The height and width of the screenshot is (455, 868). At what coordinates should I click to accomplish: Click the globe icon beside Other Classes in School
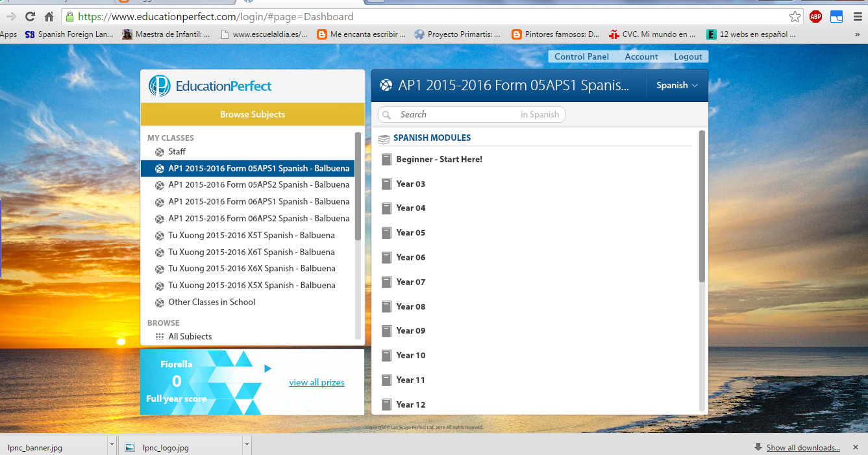160,302
